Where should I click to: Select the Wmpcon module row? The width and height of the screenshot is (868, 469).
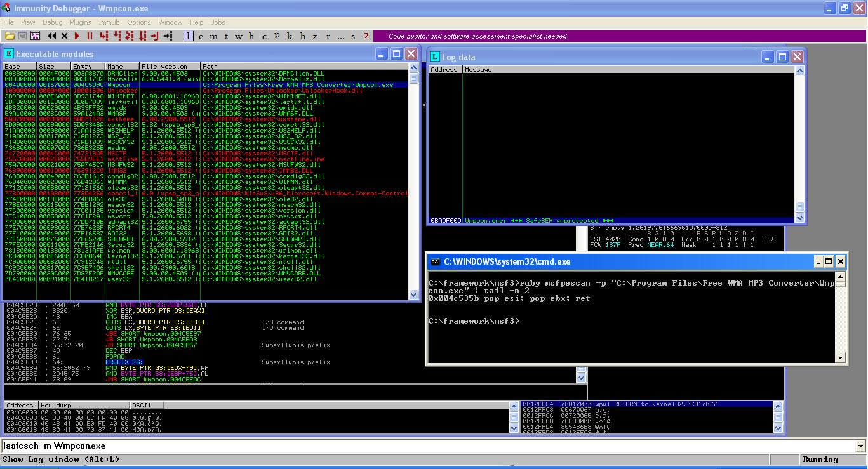click(206, 85)
